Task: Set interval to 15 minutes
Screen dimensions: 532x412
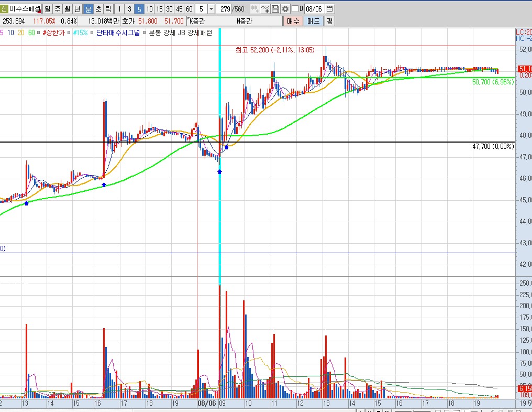Action: click(x=160, y=9)
